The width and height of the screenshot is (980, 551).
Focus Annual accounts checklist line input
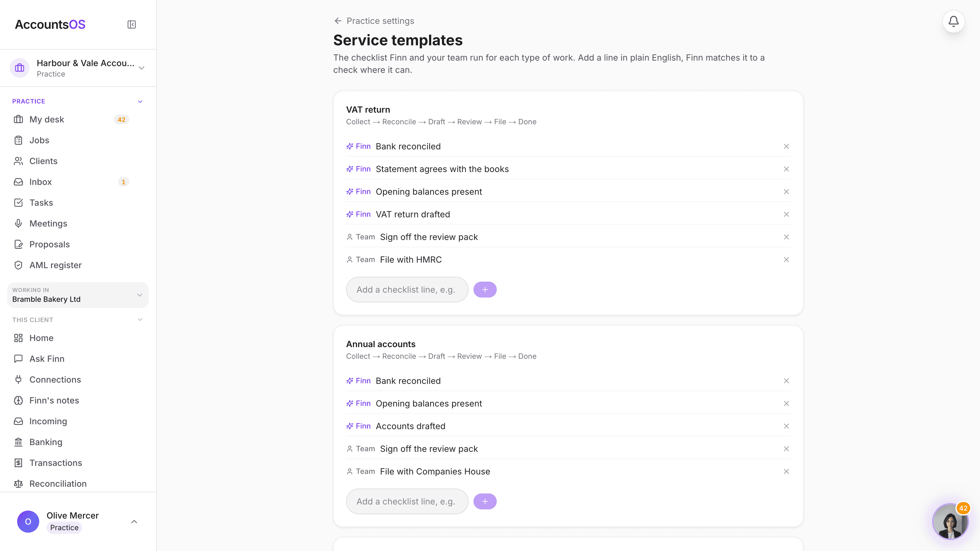tap(407, 502)
